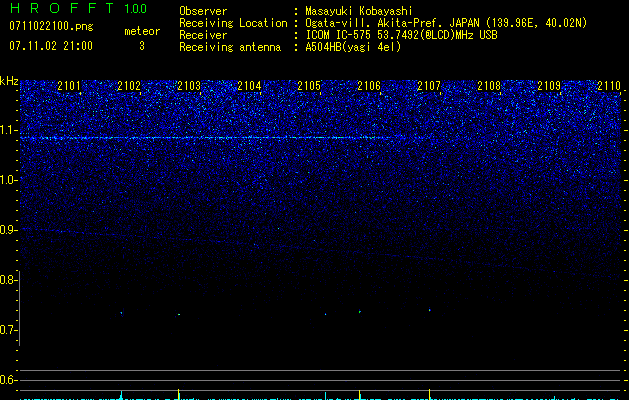This screenshot has width=629, height=400.
Task: Click the 2101 time marker
Action: click(x=69, y=86)
